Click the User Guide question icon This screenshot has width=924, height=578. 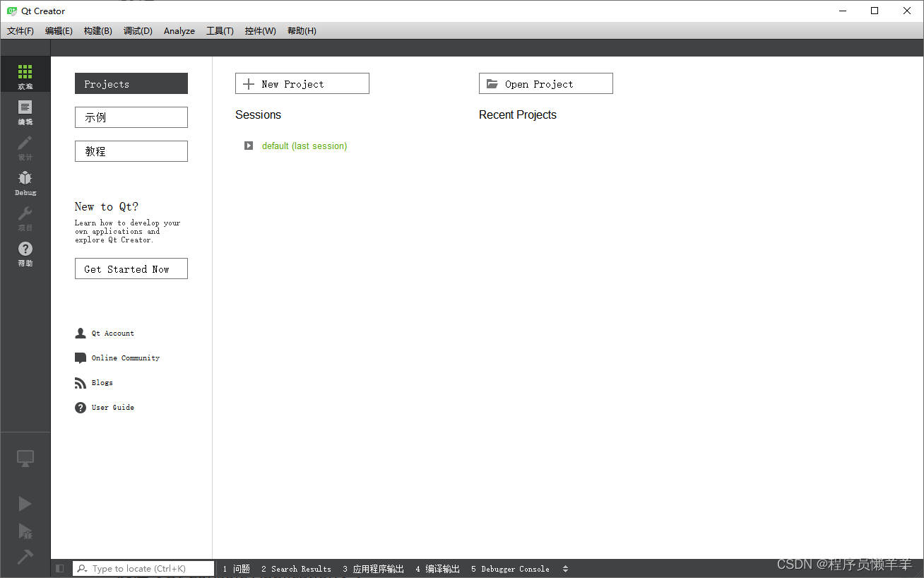point(81,408)
